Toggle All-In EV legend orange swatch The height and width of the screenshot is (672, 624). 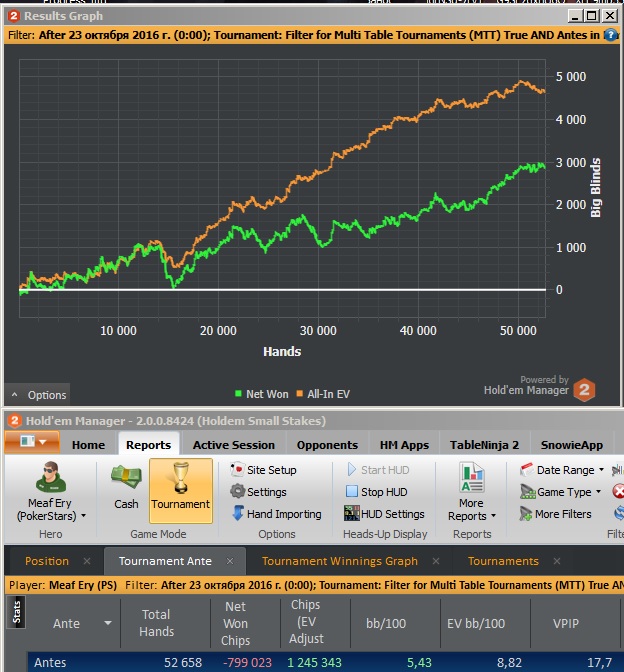pyautogui.click(x=300, y=393)
